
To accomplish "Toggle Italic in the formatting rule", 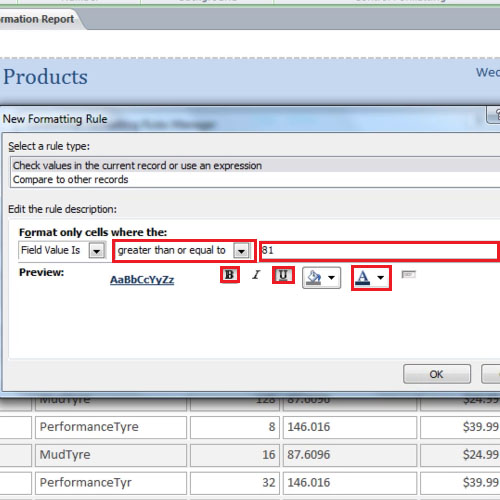I will tap(256, 275).
